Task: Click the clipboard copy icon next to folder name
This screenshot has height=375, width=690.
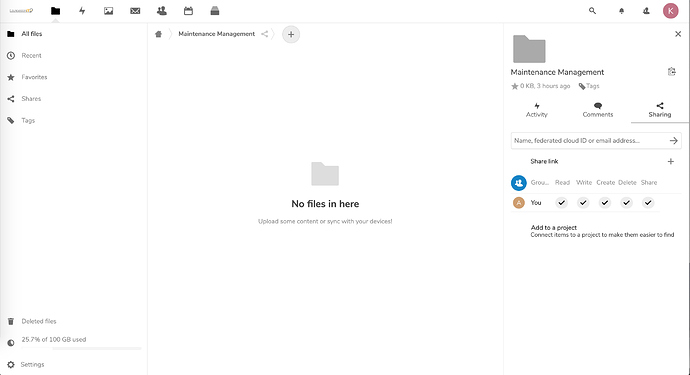Action: (x=672, y=72)
